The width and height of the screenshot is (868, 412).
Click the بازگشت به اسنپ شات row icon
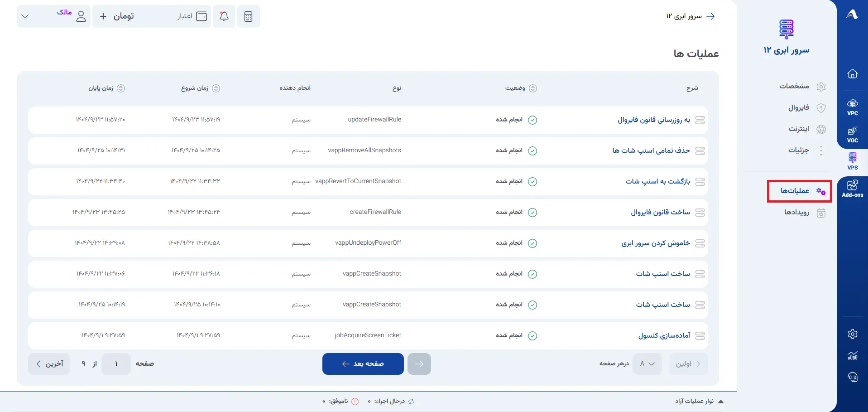[x=700, y=181]
